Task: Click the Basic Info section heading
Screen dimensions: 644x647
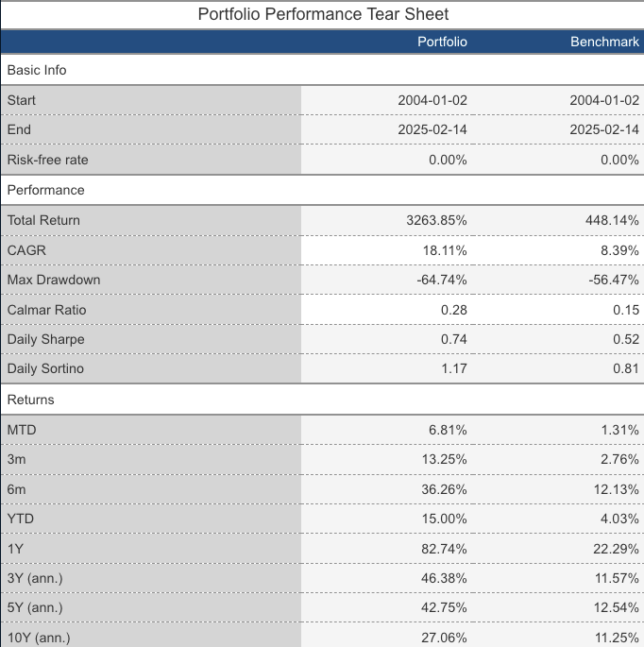Action: pos(37,70)
